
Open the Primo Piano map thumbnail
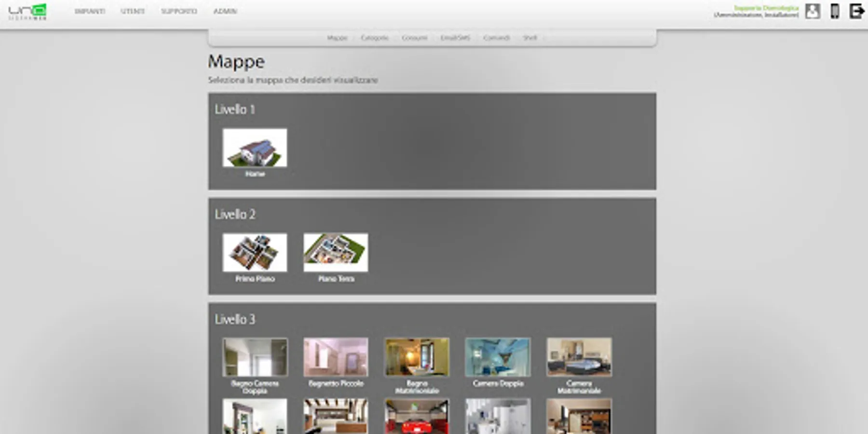tap(255, 252)
